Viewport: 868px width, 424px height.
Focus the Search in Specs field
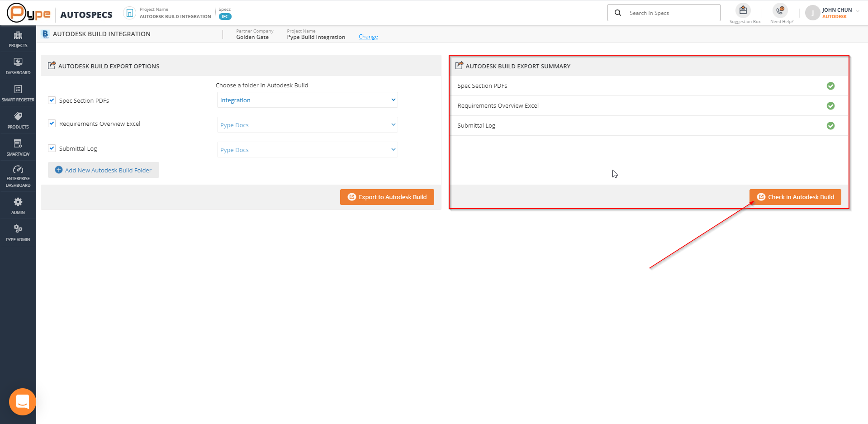pyautogui.click(x=664, y=13)
